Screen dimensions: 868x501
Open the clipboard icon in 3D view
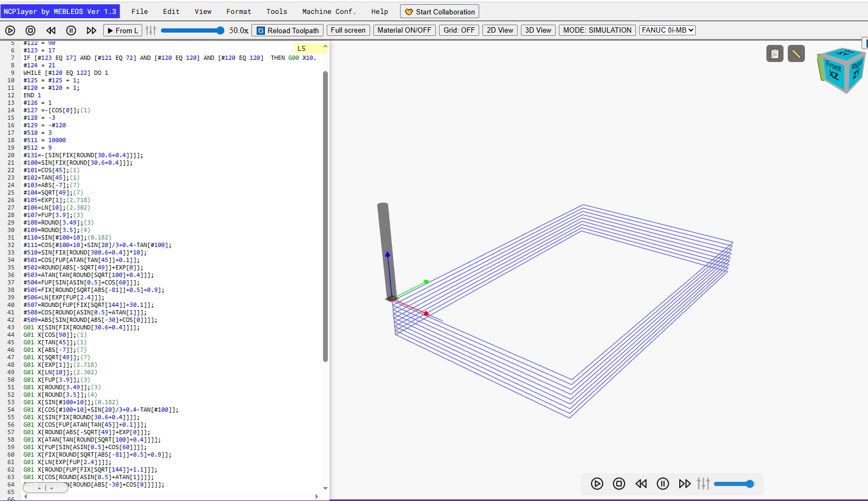[774, 53]
